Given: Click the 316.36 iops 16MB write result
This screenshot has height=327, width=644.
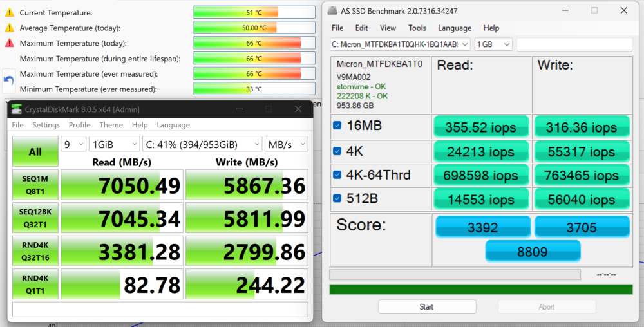Looking at the screenshot, I should 582,127.
